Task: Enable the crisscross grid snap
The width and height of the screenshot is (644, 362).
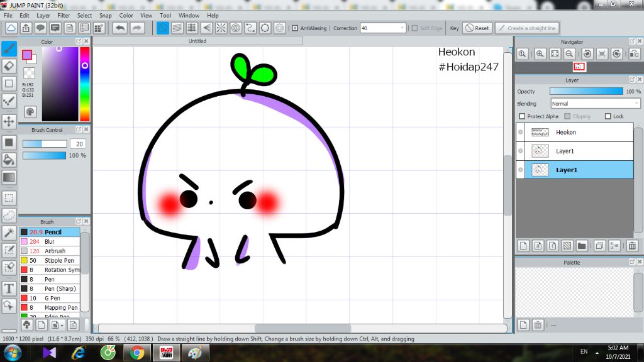Action: [x=192, y=28]
